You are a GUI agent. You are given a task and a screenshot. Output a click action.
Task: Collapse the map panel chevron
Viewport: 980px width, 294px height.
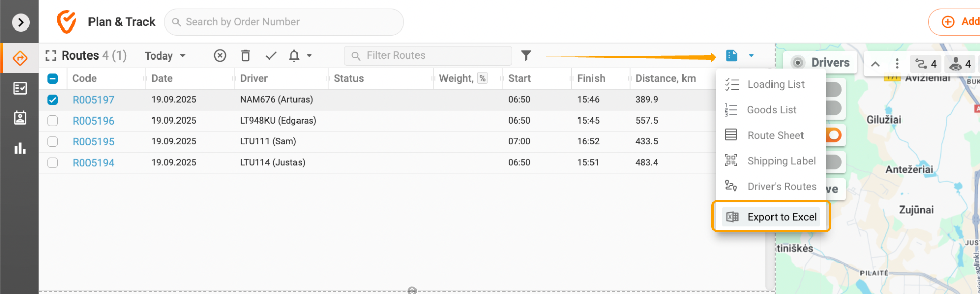pos(875,64)
